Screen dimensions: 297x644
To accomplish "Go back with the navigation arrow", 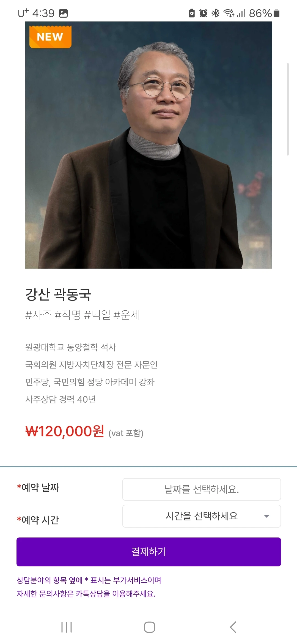I will click(x=233, y=627).
